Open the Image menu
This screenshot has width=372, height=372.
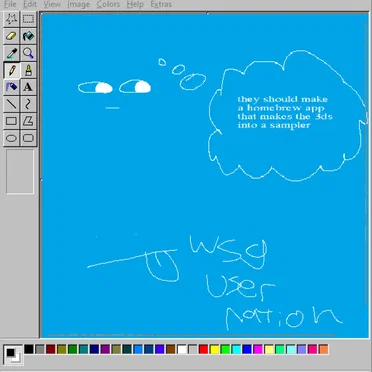click(x=78, y=4)
